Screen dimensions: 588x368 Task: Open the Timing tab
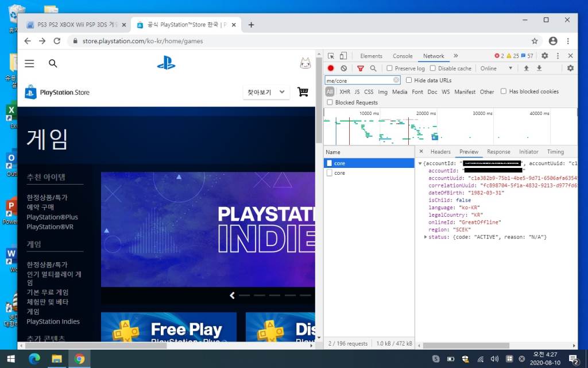tap(555, 152)
